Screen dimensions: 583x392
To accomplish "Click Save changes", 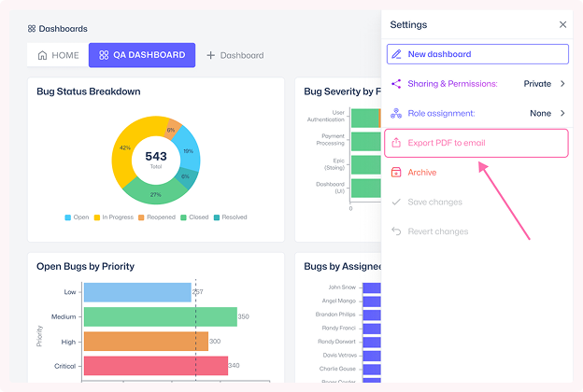I will tap(477, 202).
